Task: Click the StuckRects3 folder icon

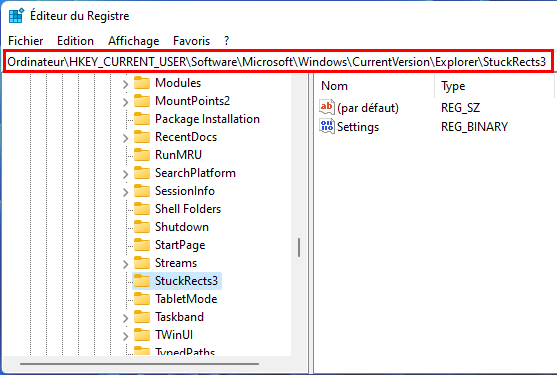Action: [x=142, y=281]
